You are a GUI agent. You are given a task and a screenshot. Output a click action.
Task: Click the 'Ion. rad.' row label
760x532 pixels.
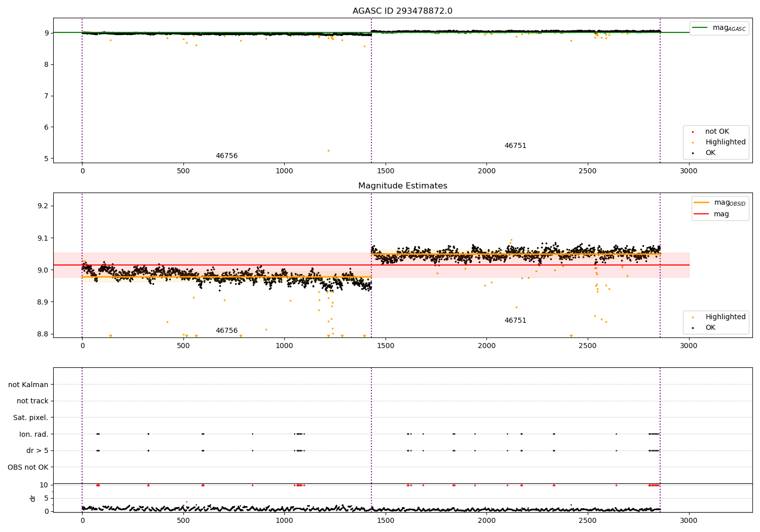(34, 434)
